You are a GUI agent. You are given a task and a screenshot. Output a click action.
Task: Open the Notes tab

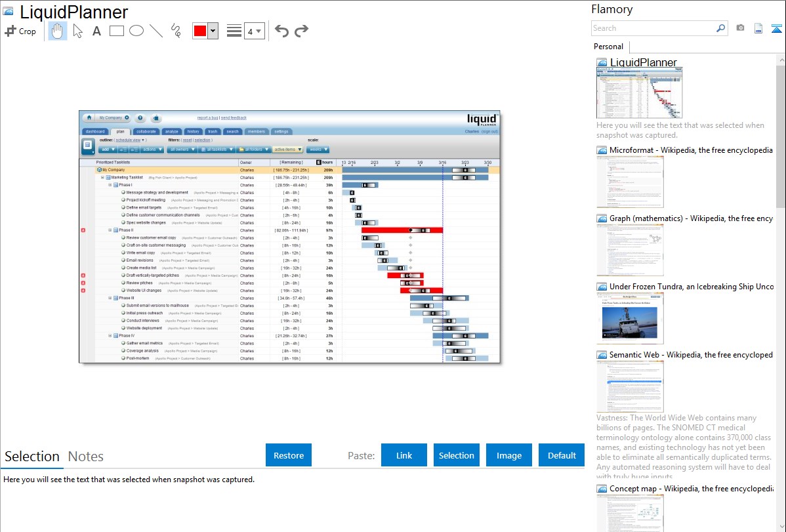point(86,457)
